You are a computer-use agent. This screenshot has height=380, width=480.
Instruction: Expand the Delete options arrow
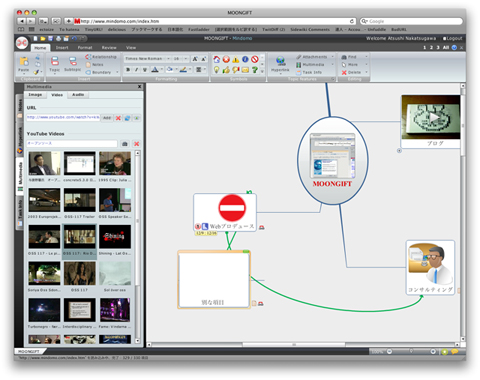click(x=366, y=72)
